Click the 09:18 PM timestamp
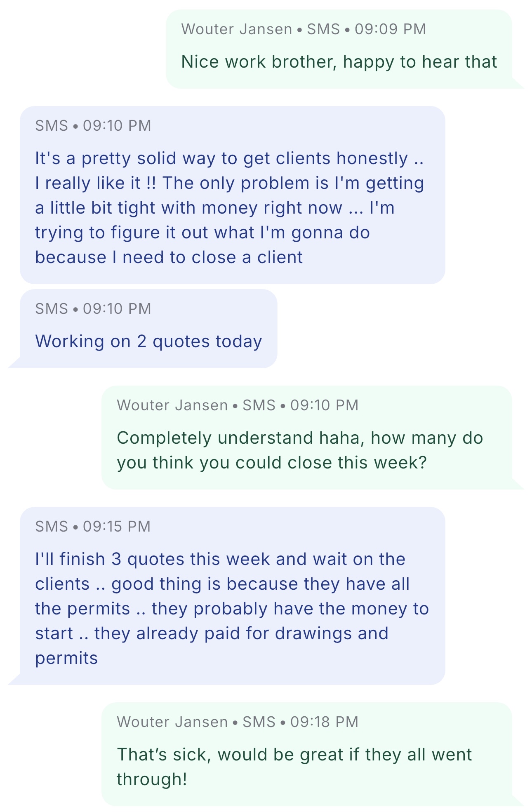 [x=324, y=722]
